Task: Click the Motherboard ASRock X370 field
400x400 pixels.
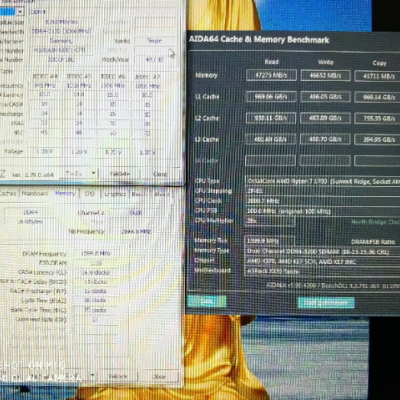Action: tap(322, 271)
